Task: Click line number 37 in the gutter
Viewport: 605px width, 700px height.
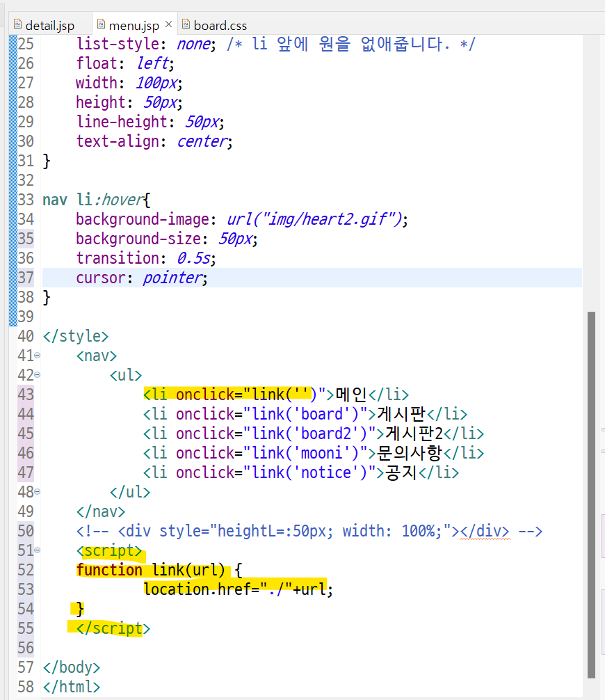Action: coord(26,278)
